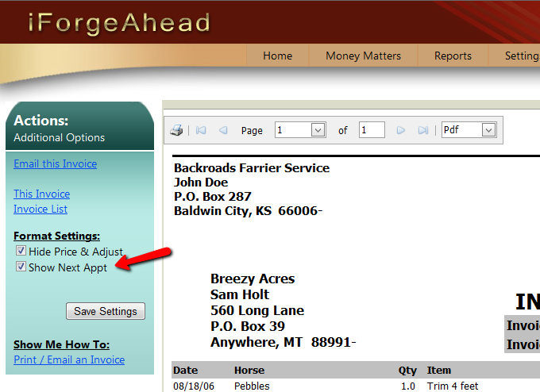Click the 'Horse' column header

coord(249,371)
